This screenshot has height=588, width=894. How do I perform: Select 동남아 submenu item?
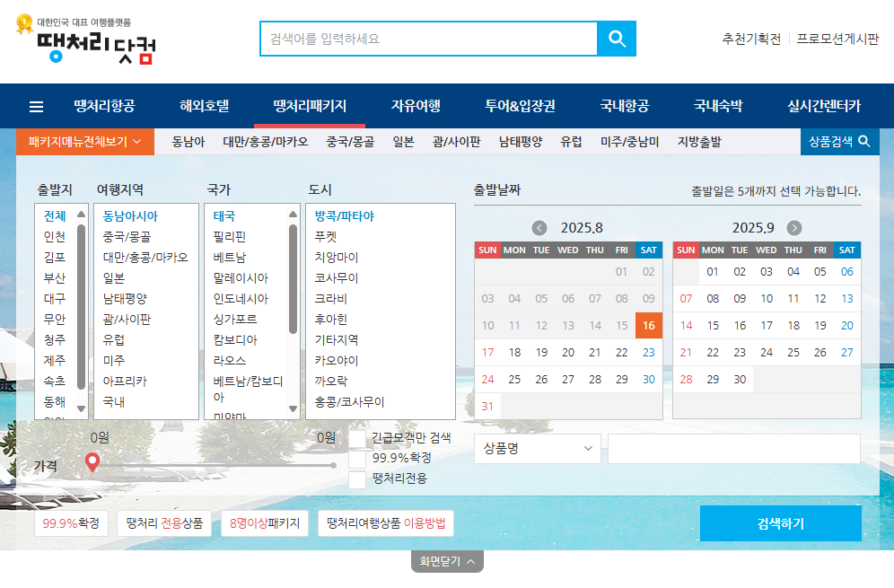188,142
